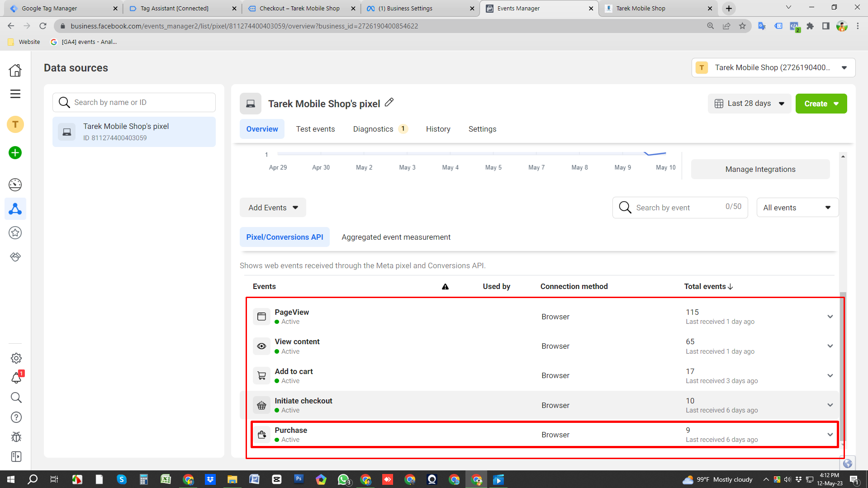
Task: Bookmark this page with star icon
Action: (x=742, y=26)
